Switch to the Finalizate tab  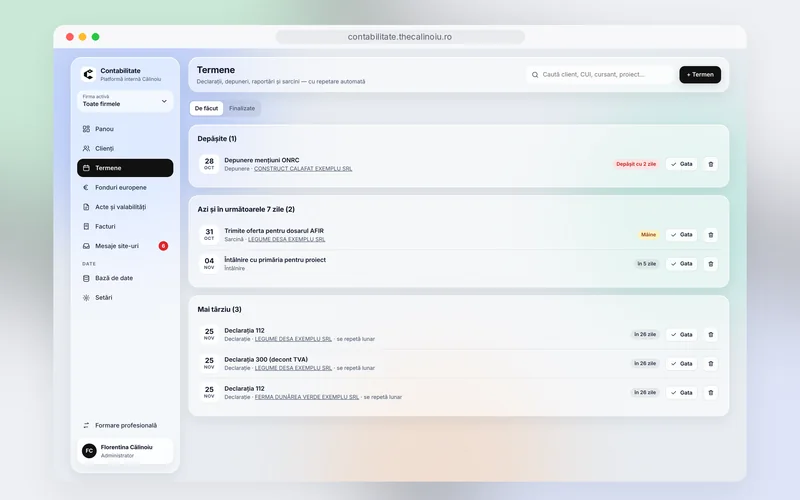point(242,108)
